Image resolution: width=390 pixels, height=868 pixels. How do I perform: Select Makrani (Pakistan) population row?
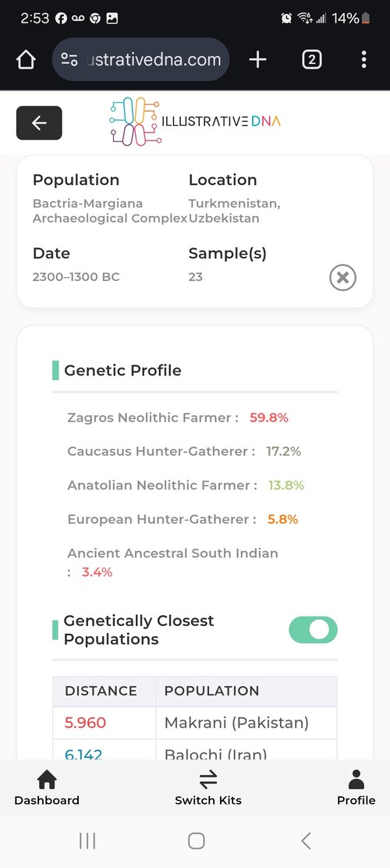[x=195, y=723]
